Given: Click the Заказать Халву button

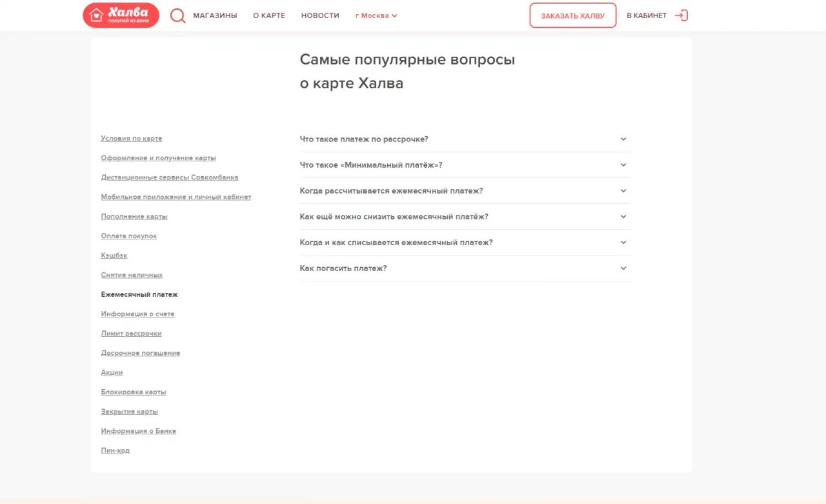Looking at the screenshot, I should click(573, 15).
